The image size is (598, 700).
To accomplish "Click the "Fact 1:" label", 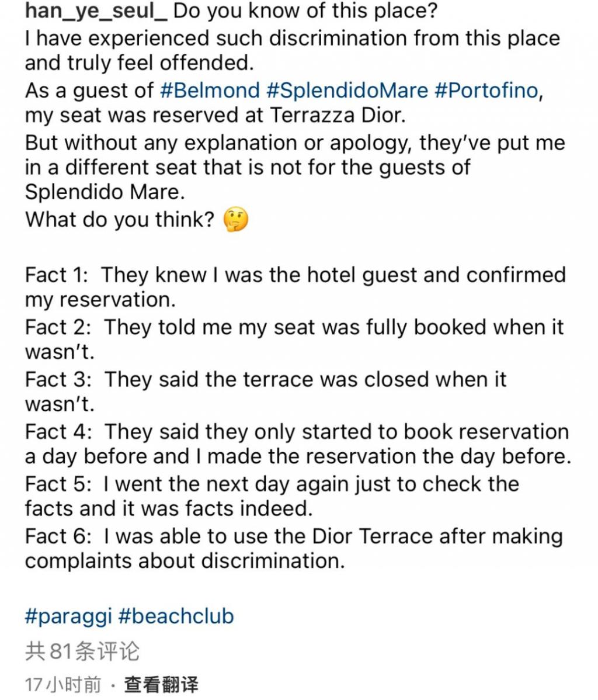I will tap(58, 275).
